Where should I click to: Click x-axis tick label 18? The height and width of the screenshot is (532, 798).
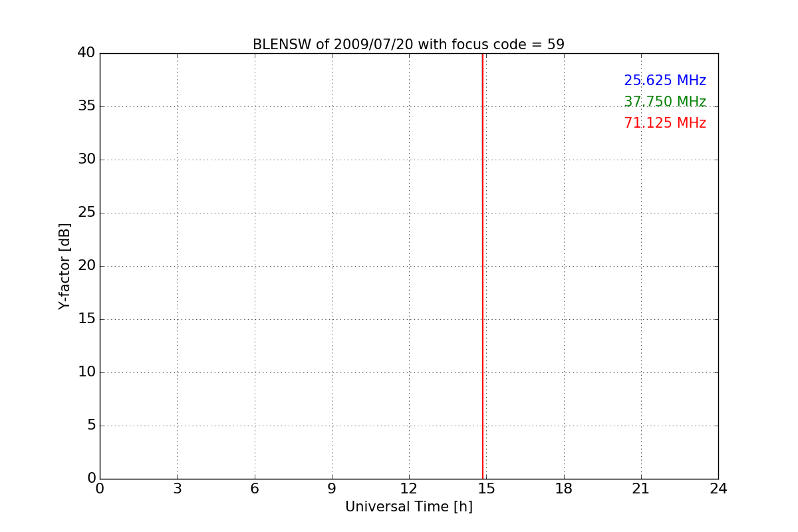pyautogui.click(x=564, y=489)
